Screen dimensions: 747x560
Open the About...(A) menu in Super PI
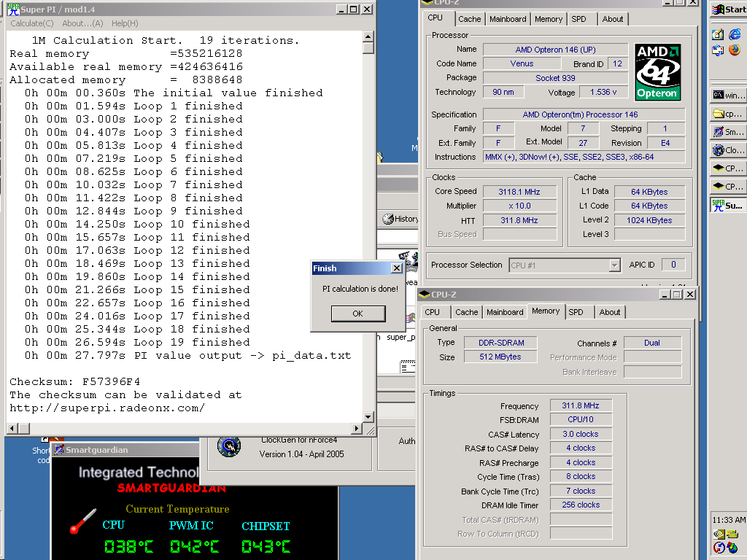82,23
